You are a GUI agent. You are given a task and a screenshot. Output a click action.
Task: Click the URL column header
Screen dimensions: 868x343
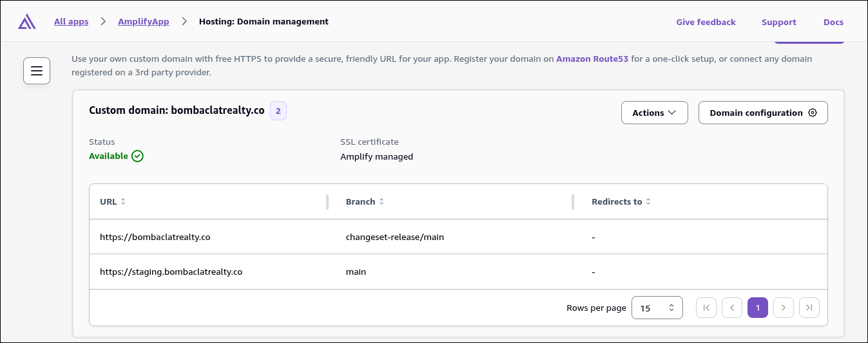point(109,201)
